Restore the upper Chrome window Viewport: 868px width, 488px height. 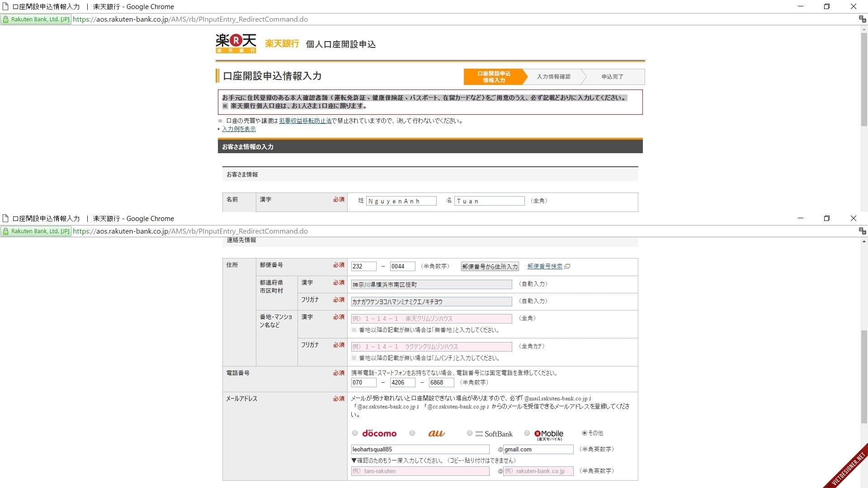point(827,6)
